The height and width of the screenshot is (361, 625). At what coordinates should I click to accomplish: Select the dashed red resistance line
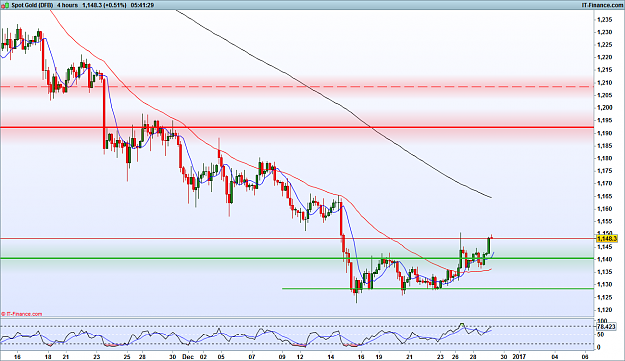(297, 86)
